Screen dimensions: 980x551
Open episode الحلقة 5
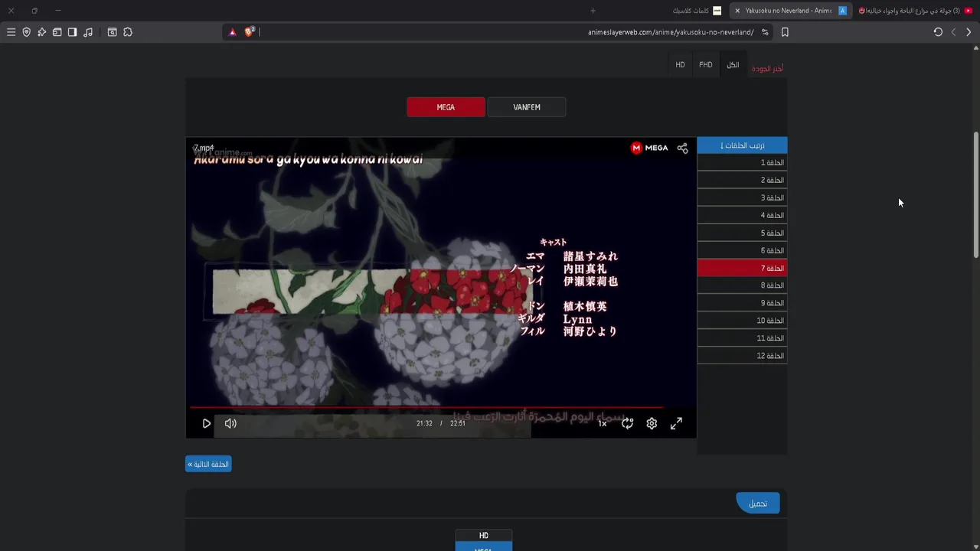pyautogui.click(x=742, y=233)
